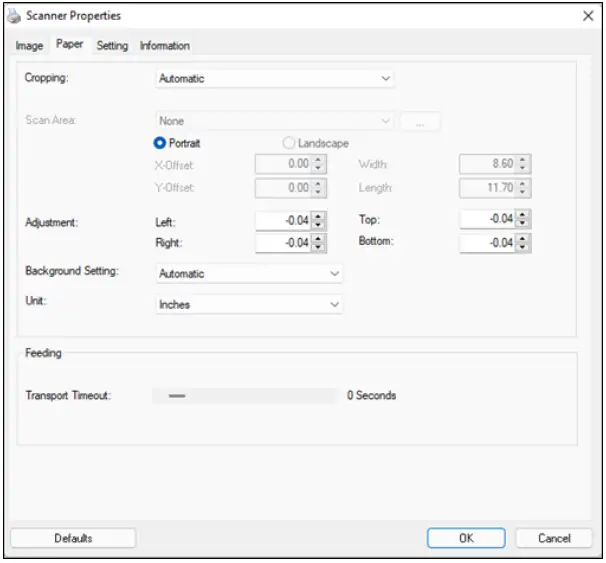Decrease the Left adjustment value
606x563 pixels.
tap(318, 225)
